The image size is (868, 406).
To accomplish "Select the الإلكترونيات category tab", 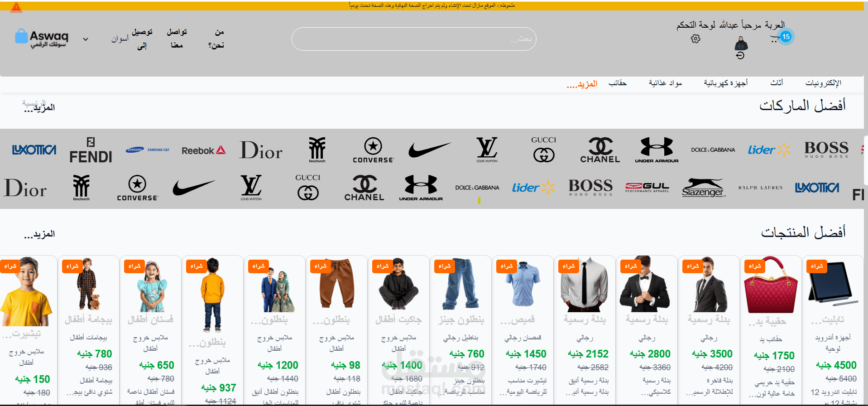I will pos(823,83).
